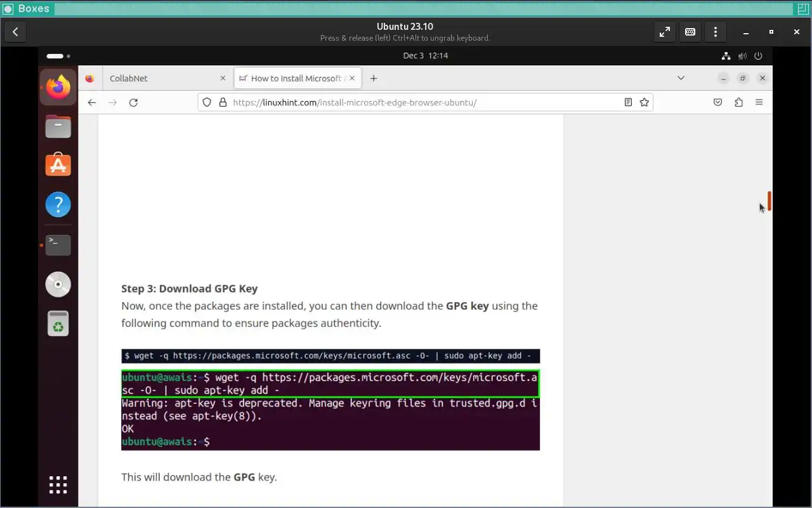Open Terminal from the Ubuntu dock
Screen dimensions: 812x508
[x=58, y=244]
